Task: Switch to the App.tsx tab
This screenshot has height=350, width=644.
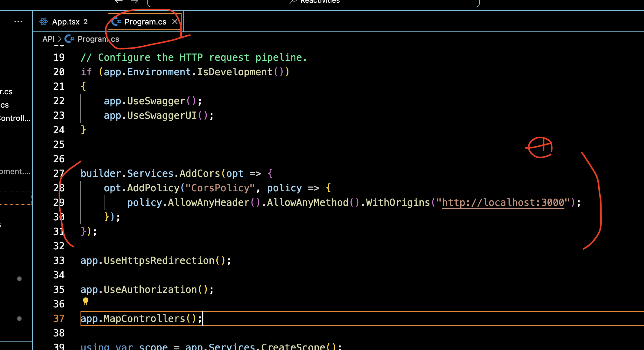Action: click(x=66, y=22)
